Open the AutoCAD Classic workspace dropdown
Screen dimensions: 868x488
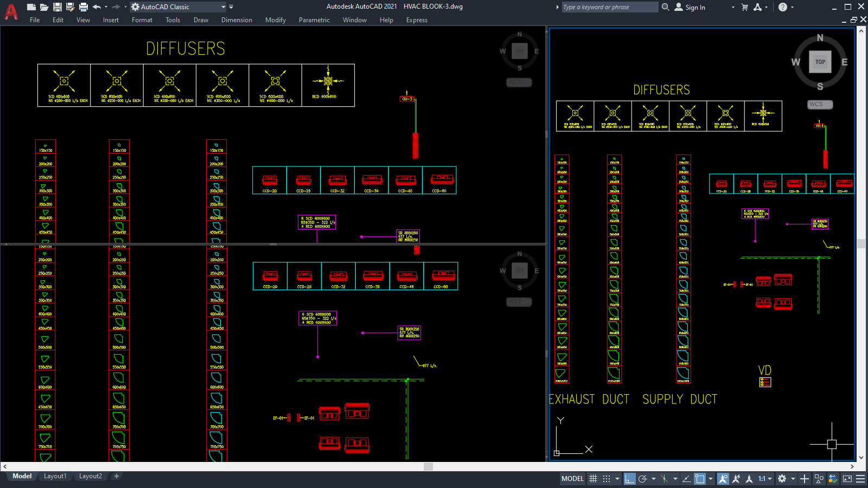(222, 7)
